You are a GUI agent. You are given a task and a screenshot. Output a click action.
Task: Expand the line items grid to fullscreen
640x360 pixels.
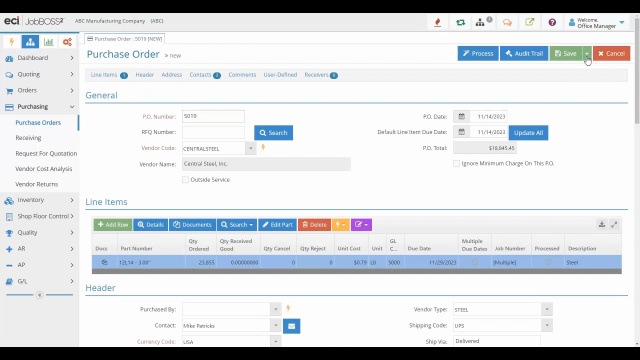(x=614, y=224)
